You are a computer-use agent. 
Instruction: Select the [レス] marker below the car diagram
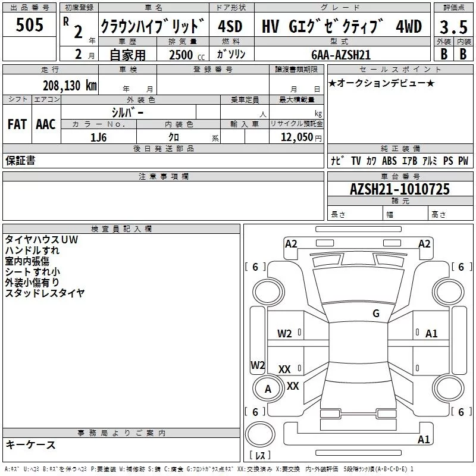tap(260, 456)
